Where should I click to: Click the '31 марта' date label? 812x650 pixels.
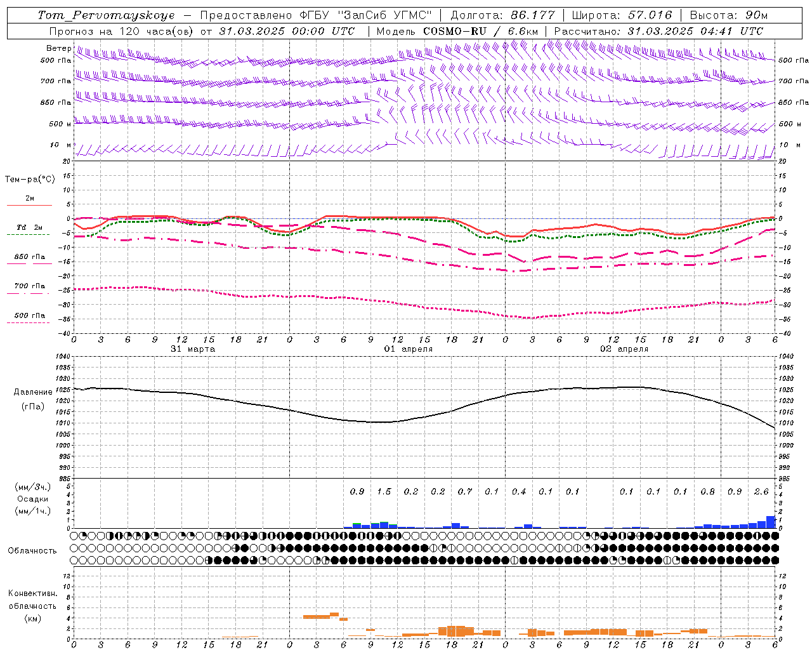193,349
